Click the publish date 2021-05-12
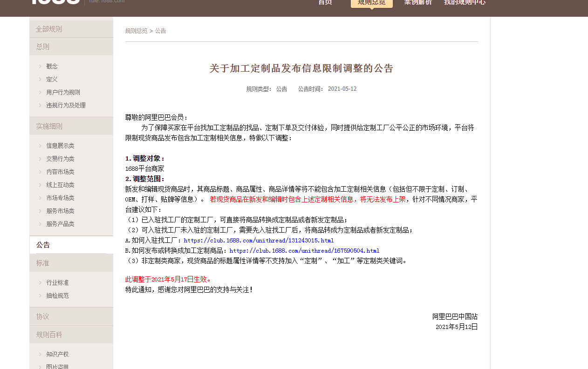This screenshot has height=369, width=588. pyautogui.click(x=342, y=89)
